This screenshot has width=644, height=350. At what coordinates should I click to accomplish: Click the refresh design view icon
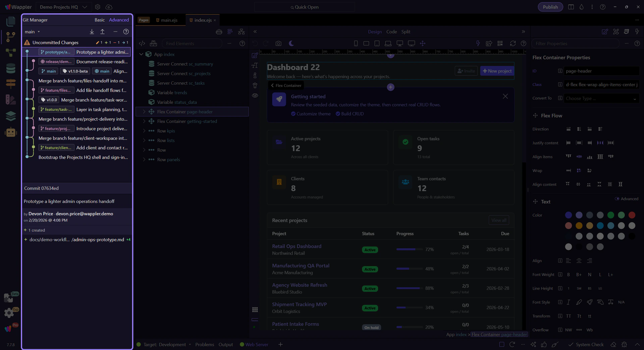tap(513, 43)
